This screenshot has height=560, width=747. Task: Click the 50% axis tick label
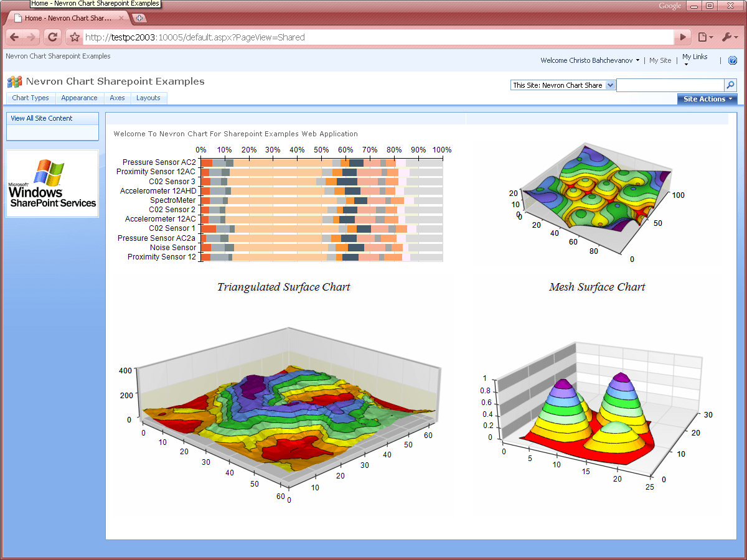(x=321, y=150)
